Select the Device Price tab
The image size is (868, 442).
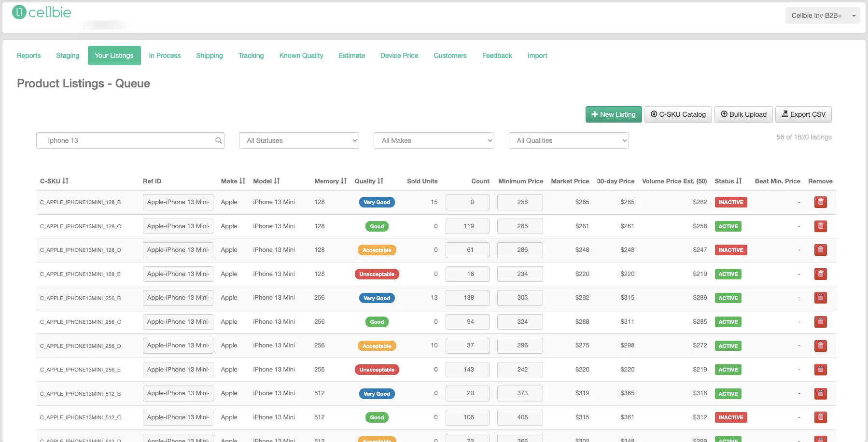[x=399, y=55]
